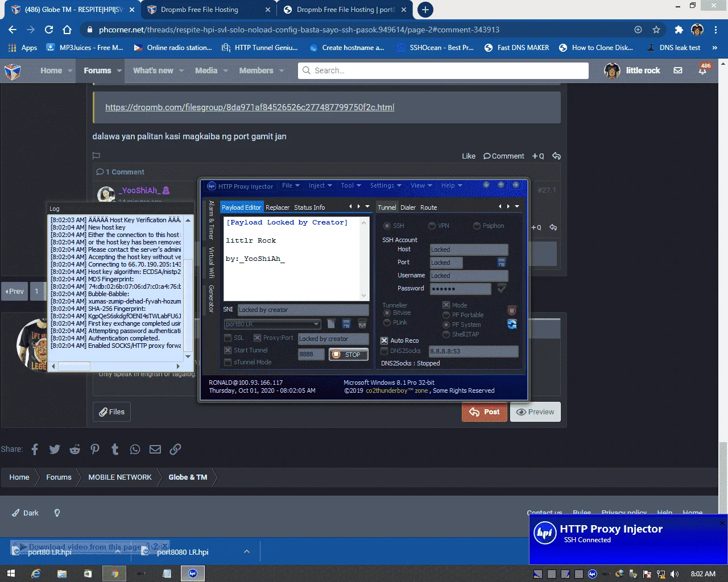Go to the browser home page icon
Screen dimensions: 728x582
pyautogui.click(x=67, y=30)
